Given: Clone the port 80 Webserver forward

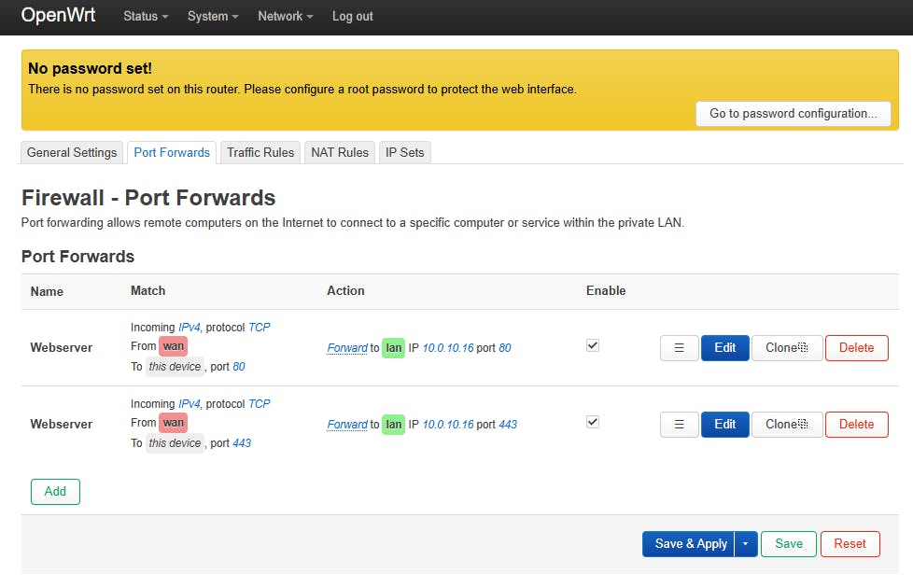Looking at the screenshot, I should point(786,348).
